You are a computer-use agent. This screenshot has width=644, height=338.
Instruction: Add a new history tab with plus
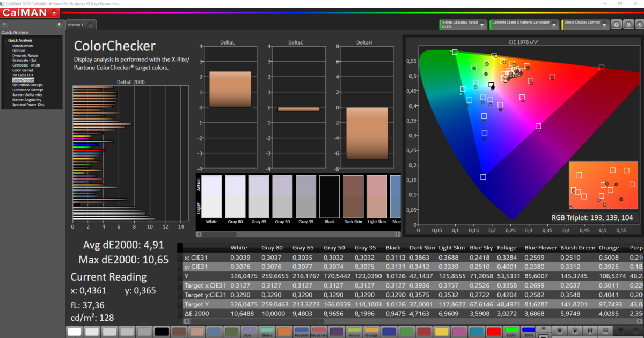tap(91, 25)
